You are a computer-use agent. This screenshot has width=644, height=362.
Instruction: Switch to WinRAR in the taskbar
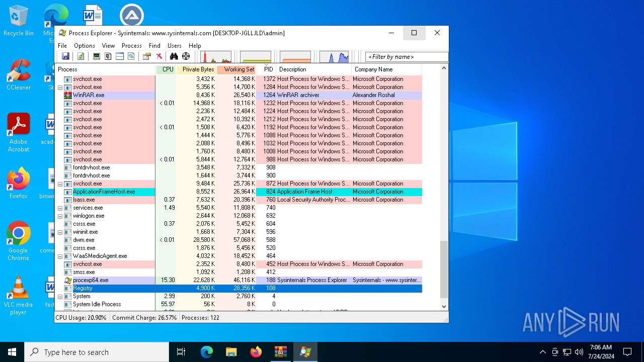[x=280, y=352]
